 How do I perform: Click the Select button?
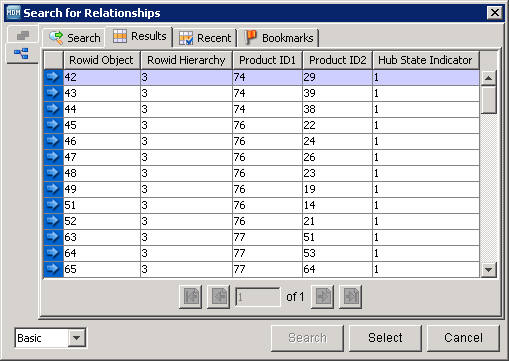(x=385, y=338)
